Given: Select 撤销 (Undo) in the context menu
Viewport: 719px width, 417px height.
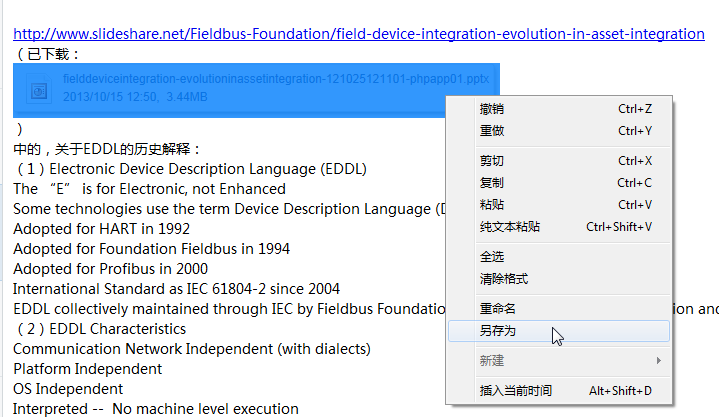Looking at the screenshot, I should point(492,109).
